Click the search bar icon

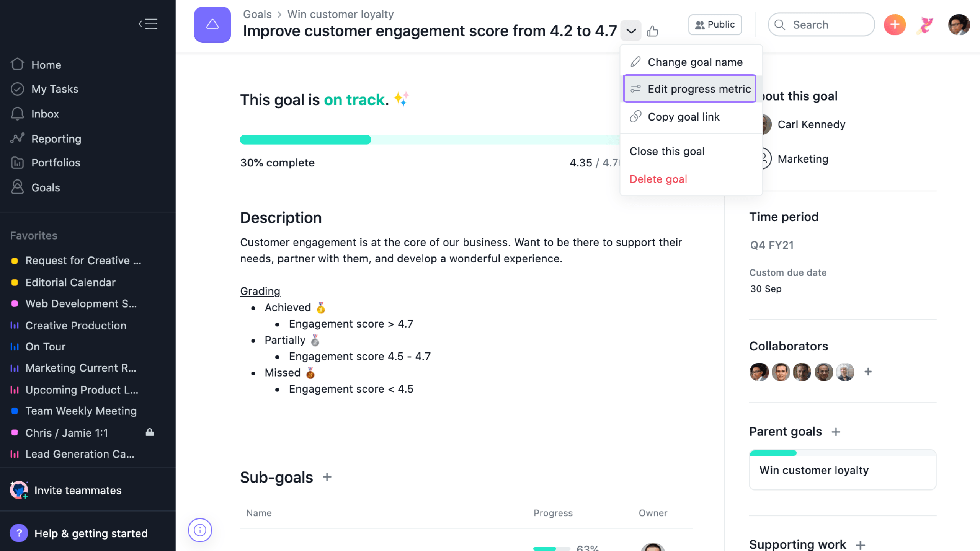(x=780, y=24)
